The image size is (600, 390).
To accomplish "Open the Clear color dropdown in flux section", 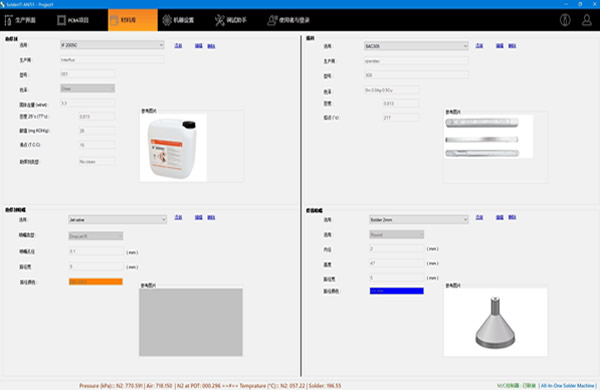I will pos(88,88).
